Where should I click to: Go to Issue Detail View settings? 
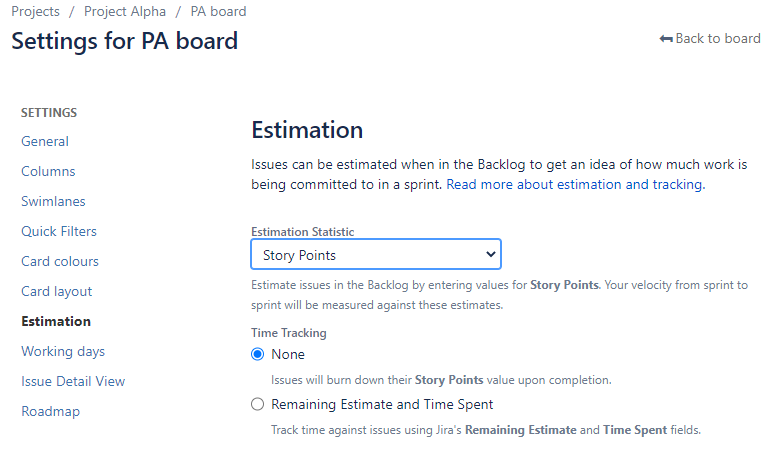click(x=73, y=381)
